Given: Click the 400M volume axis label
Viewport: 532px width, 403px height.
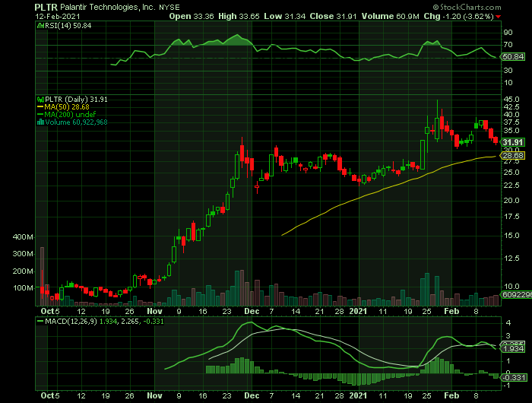Looking at the screenshot, I should (23, 236).
